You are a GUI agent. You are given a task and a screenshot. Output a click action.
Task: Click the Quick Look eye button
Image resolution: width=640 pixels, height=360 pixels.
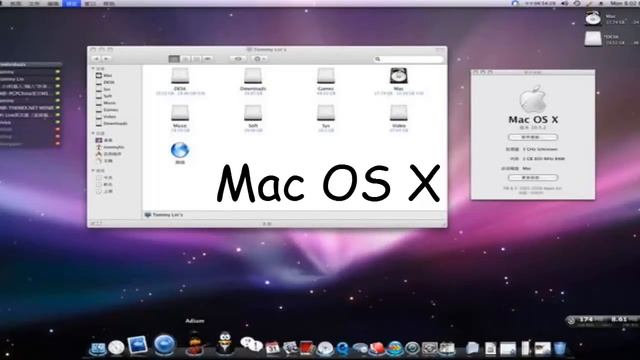238,59
